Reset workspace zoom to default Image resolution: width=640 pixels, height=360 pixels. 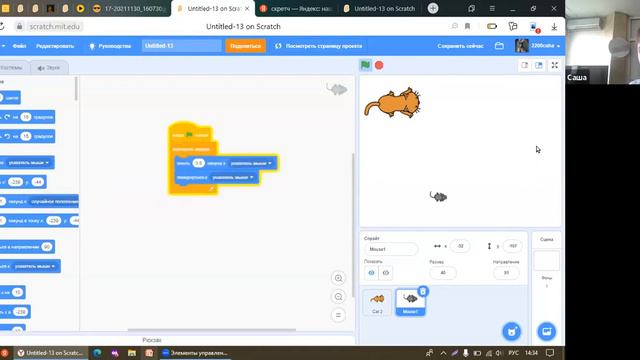click(x=338, y=315)
